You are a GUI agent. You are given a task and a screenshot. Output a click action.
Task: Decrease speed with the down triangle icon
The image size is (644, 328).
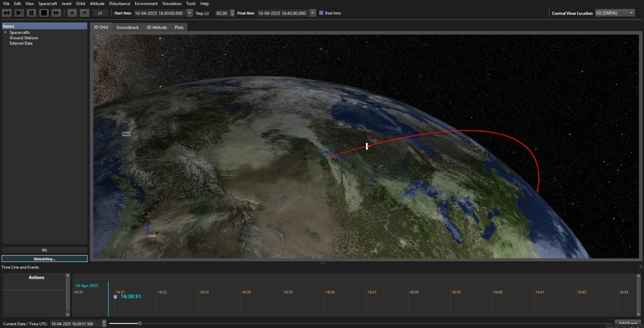pos(85,13)
